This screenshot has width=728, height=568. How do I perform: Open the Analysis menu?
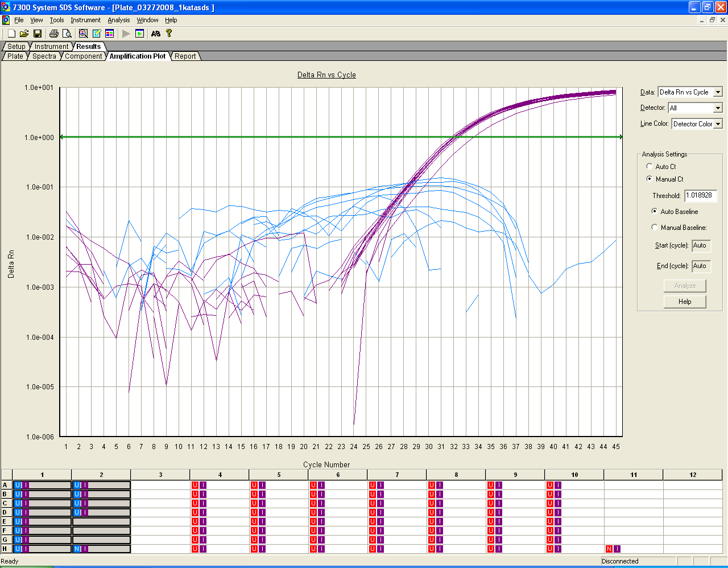[119, 20]
